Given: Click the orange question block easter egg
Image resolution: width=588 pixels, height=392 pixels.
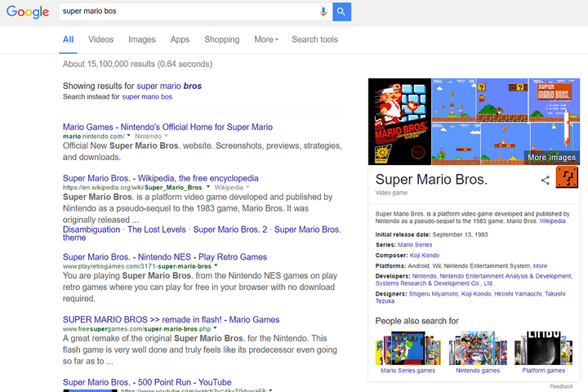Looking at the screenshot, I should pyautogui.click(x=567, y=177).
